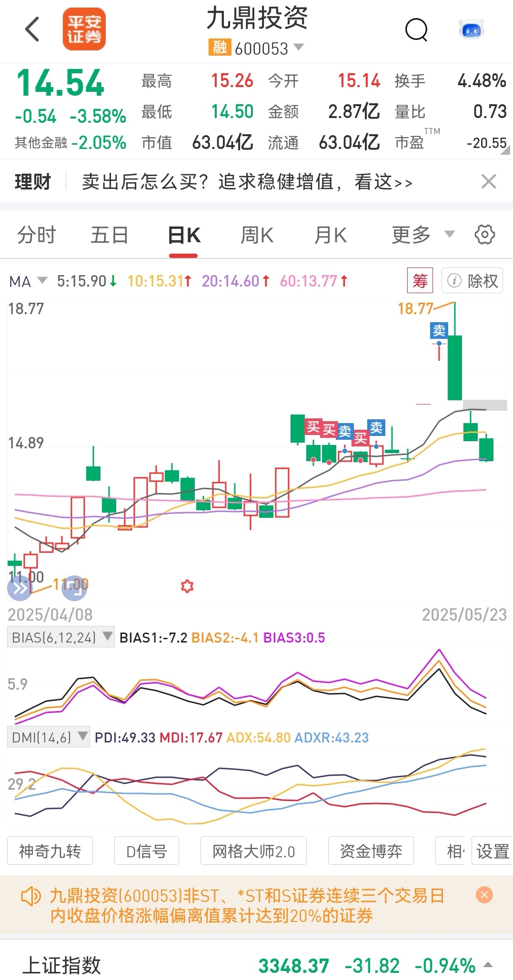Tap the 市盈 TTM -20.55 value
The width and height of the screenshot is (513, 980).
pyautogui.click(x=486, y=143)
